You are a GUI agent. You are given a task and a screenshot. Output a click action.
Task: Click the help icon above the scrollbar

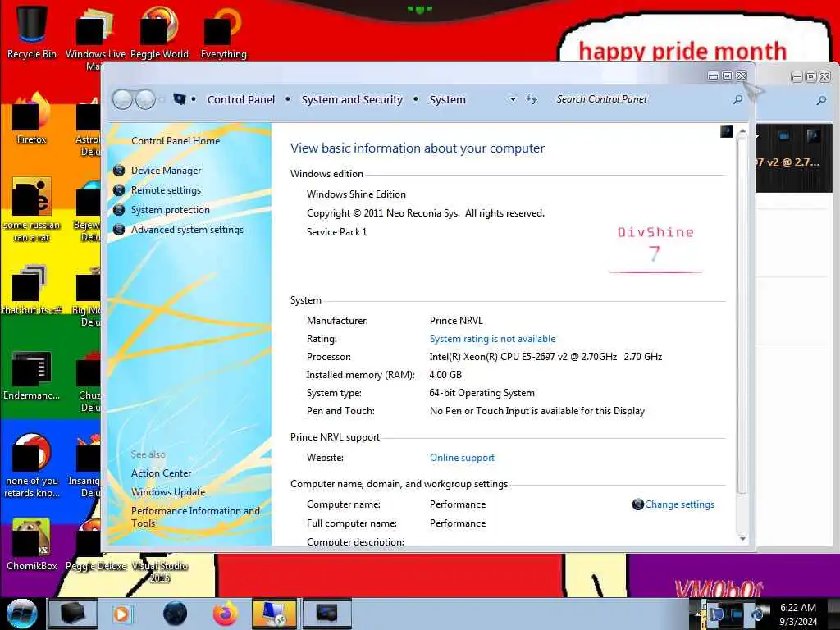727,131
